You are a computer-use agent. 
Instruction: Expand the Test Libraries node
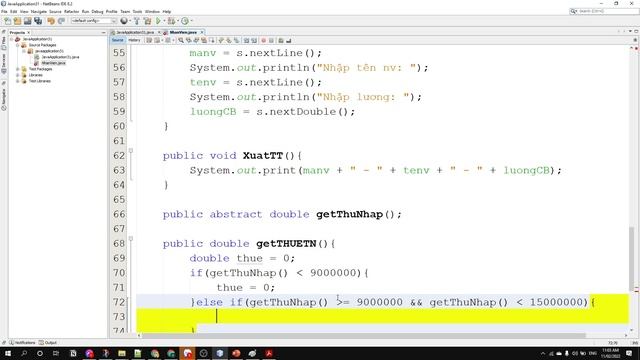18,81
